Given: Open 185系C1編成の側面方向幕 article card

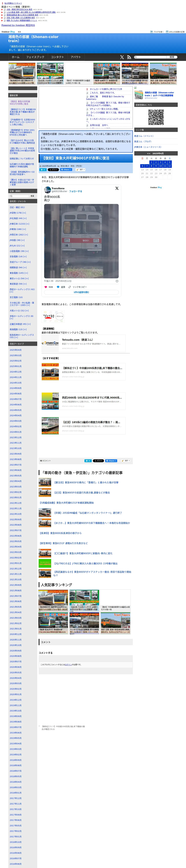Looking at the screenshot, I should point(83,426).
